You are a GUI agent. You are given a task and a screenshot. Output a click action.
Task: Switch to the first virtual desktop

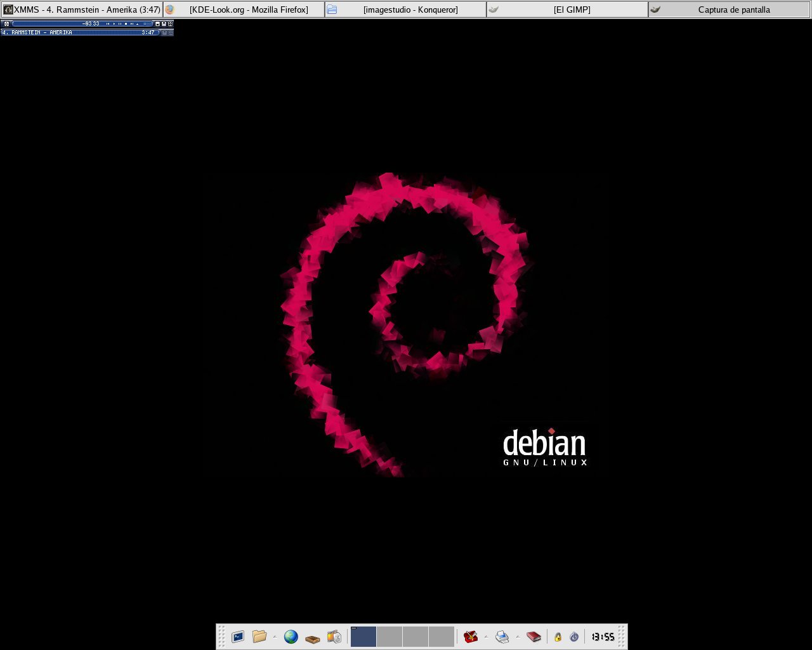363,637
